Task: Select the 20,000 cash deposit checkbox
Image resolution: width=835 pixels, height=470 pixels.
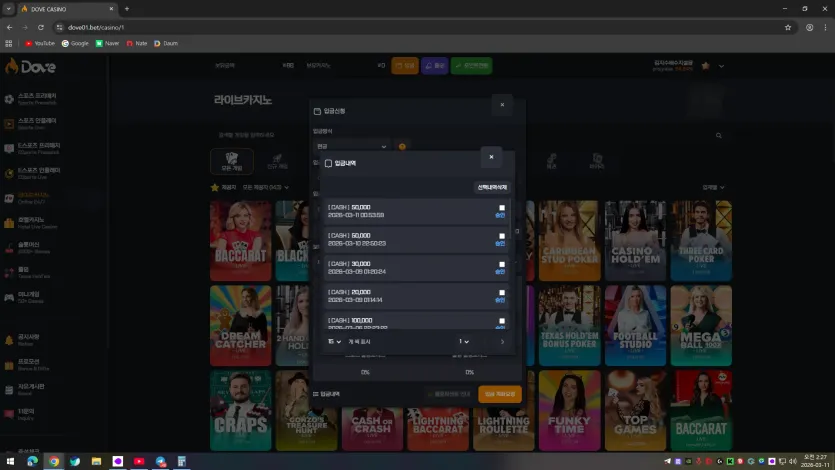Action: point(502,292)
